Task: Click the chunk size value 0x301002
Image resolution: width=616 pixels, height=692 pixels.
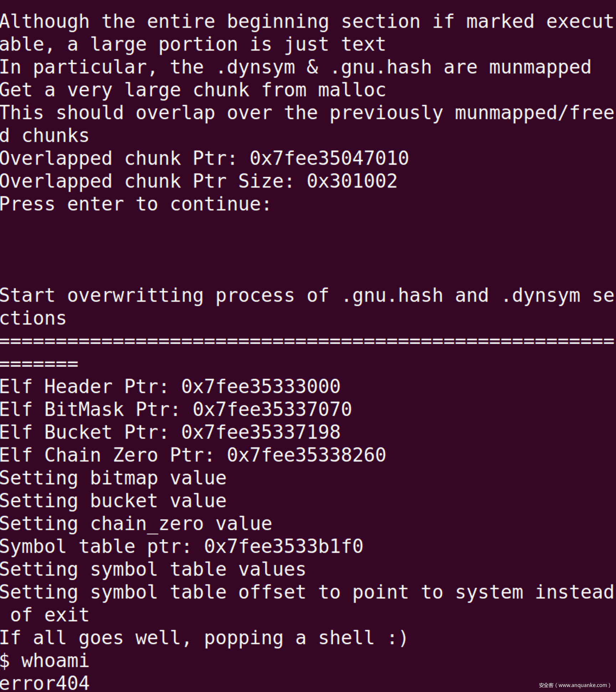Action: pos(351,181)
